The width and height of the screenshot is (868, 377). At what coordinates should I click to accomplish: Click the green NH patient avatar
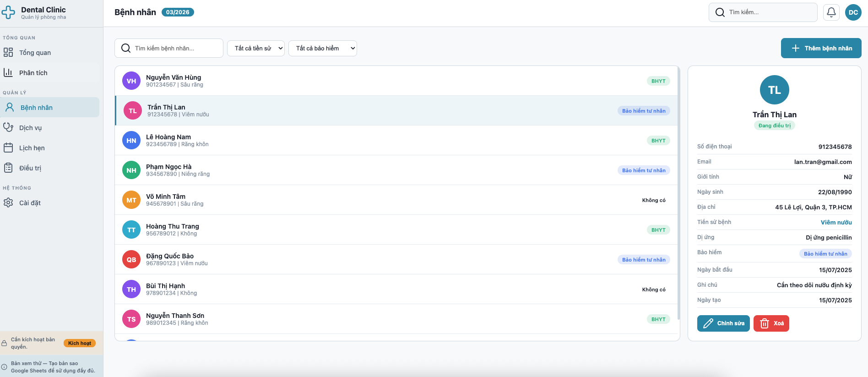coord(131,170)
